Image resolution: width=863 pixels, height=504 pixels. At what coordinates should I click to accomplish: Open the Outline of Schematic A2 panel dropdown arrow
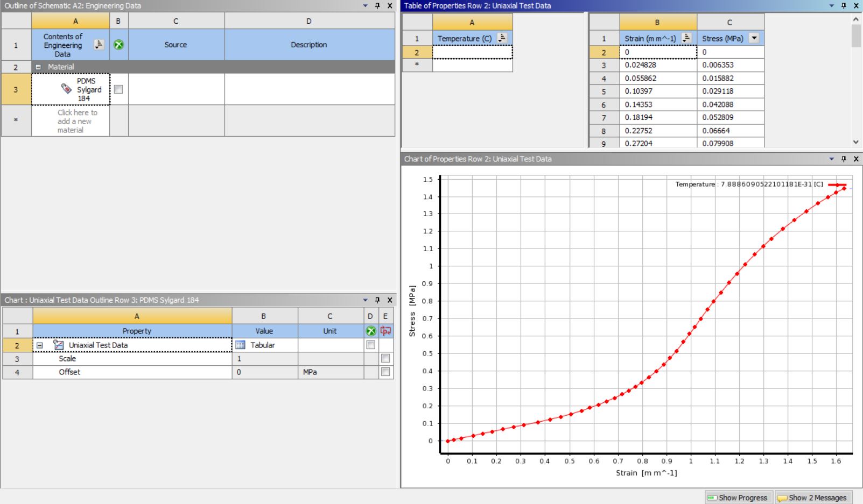[365, 6]
